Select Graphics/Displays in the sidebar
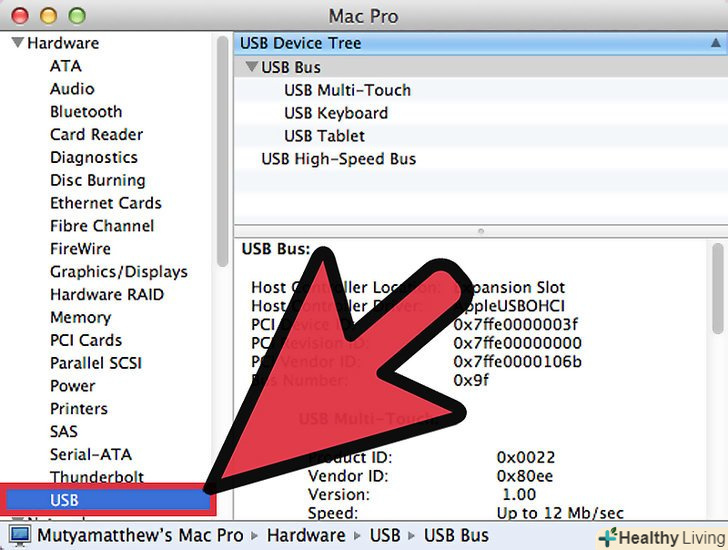Viewport: 728px width, 550px height. 118,272
